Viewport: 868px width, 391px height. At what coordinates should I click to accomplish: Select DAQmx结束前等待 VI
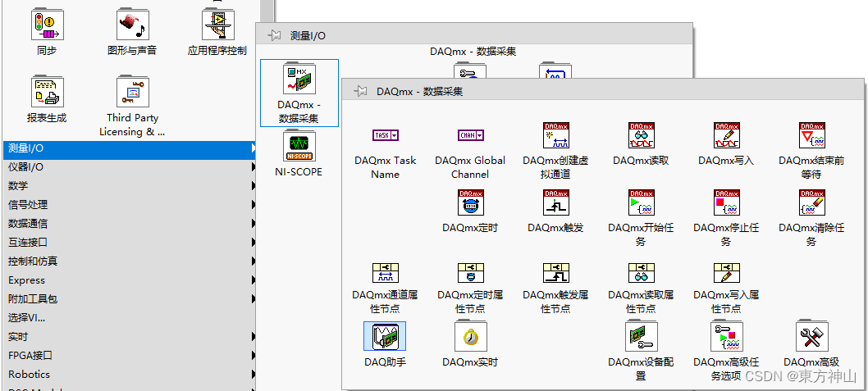point(812,135)
